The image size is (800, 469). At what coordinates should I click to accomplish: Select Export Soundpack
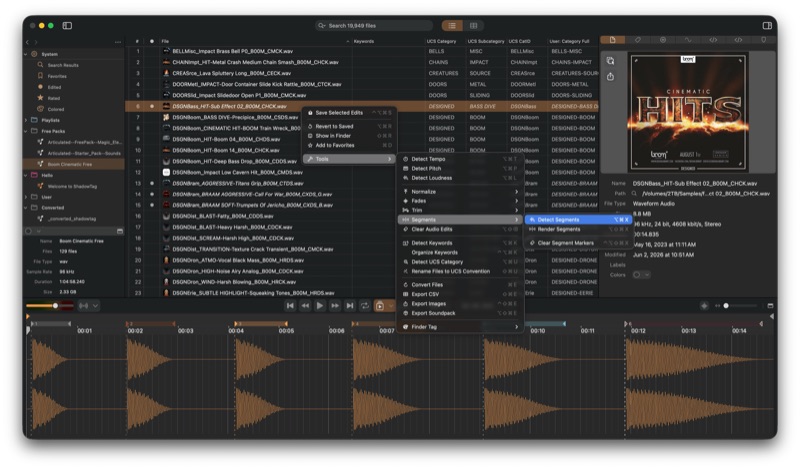(x=460, y=313)
